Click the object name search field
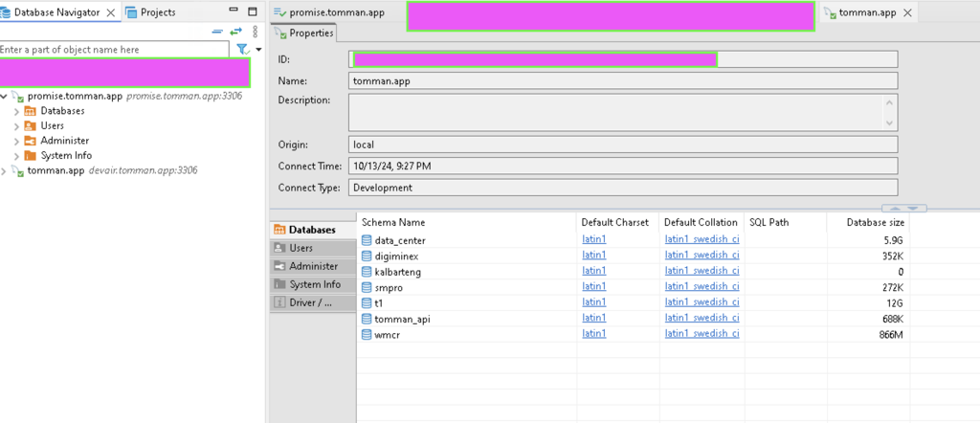 click(113, 49)
